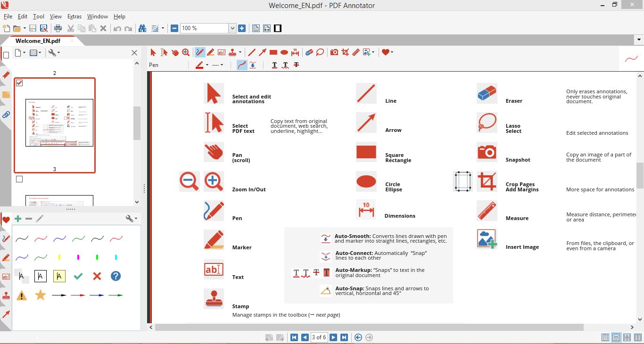The width and height of the screenshot is (644, 344).
Task: Take a Snapshot with camera tool
Action: pyautogui.click(x=334, y=52)
